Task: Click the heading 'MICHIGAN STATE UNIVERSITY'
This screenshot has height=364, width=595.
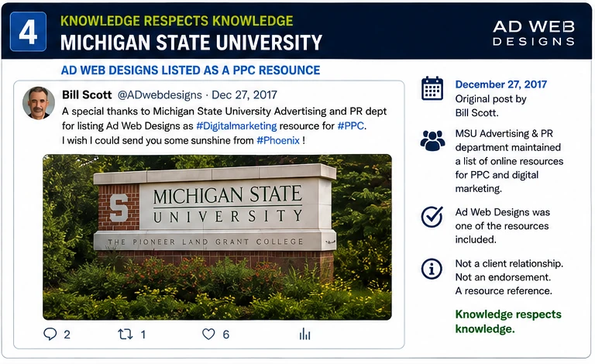Action: [x=191, y=43]
